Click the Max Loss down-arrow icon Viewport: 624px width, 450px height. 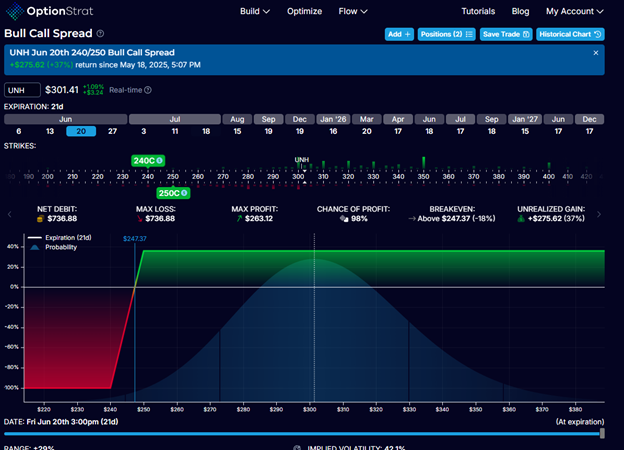139,219
